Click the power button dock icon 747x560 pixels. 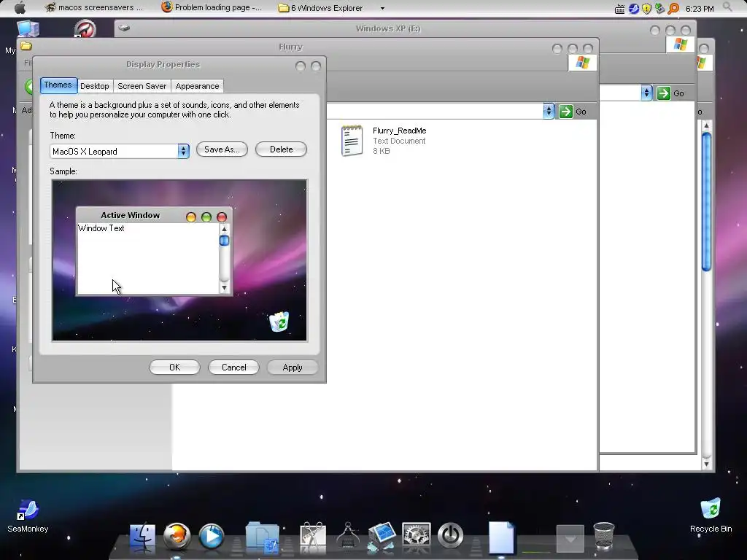point(450,535)
